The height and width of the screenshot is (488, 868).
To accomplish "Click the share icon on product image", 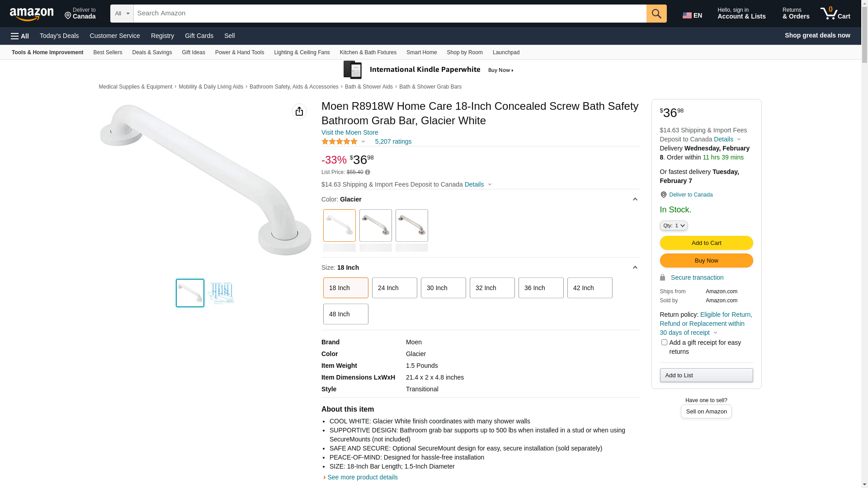I will 299,111.
